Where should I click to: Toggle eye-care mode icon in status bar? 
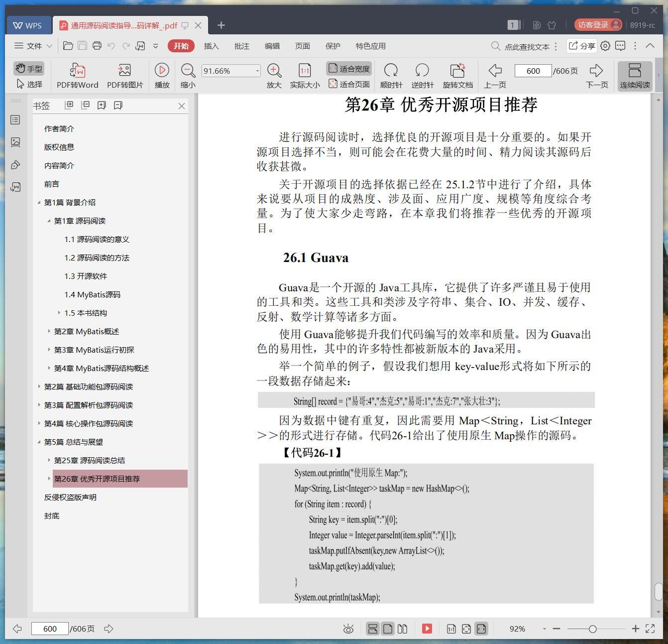click(348, 629)
